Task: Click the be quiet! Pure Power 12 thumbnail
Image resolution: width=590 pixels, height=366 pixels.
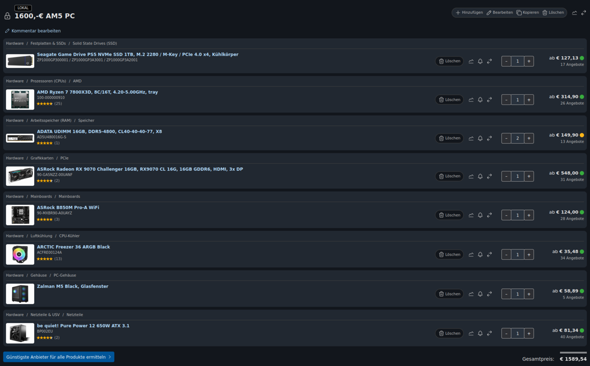Action: click(x=20, y=333)
